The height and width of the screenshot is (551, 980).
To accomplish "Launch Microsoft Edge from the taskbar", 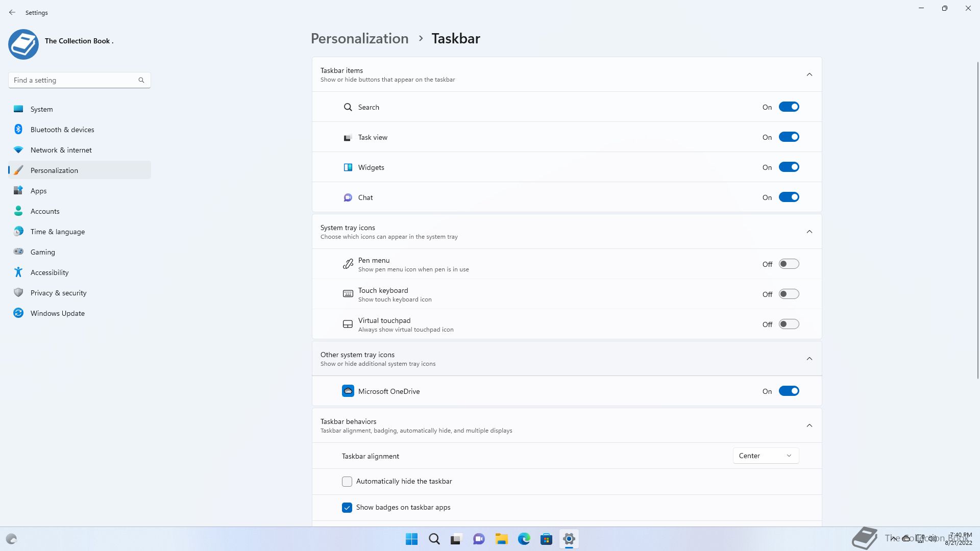I will click(x=524, y=539).
